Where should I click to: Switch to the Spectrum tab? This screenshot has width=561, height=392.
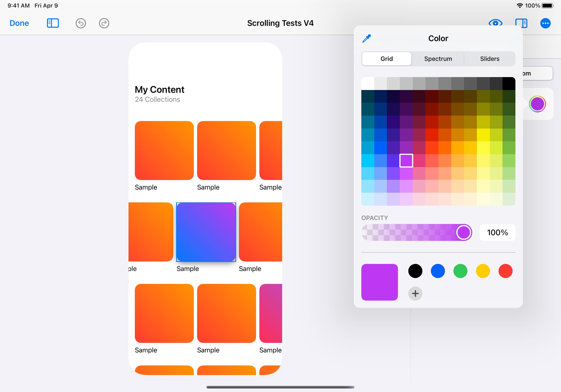pyautogui.click(x=438, y=59)
